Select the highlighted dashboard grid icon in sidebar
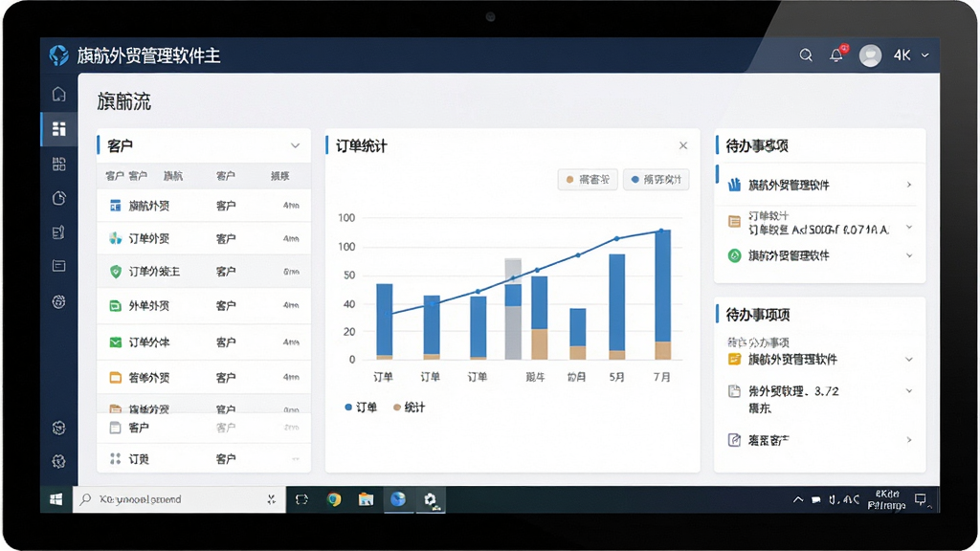The image size is (980, 551). [58, 129]
